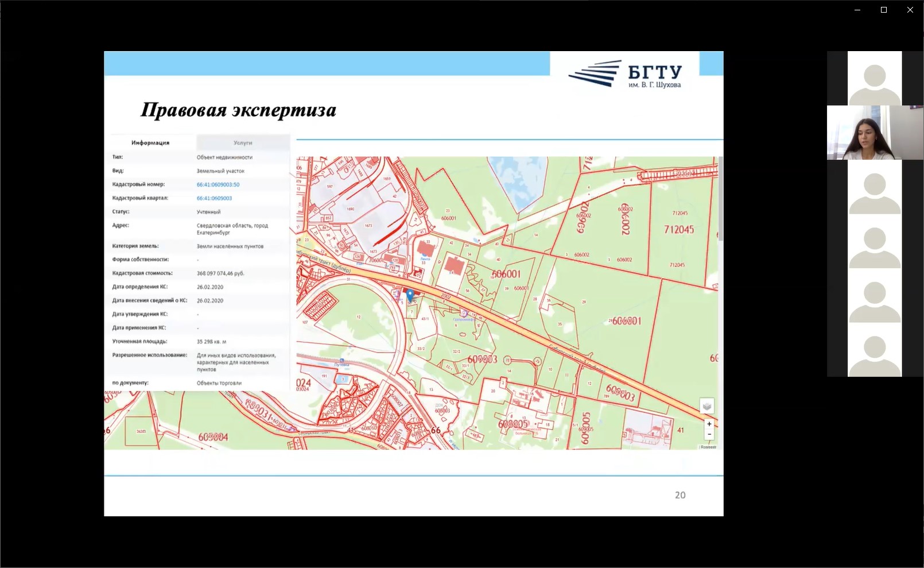Image resolution: width=924 pixels, height=568 pixels.
Task: Zoom in with the map plus button
Action: click(709, 424)
